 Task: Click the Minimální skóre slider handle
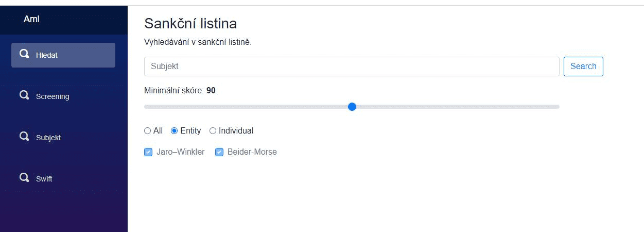pos(352,107)
